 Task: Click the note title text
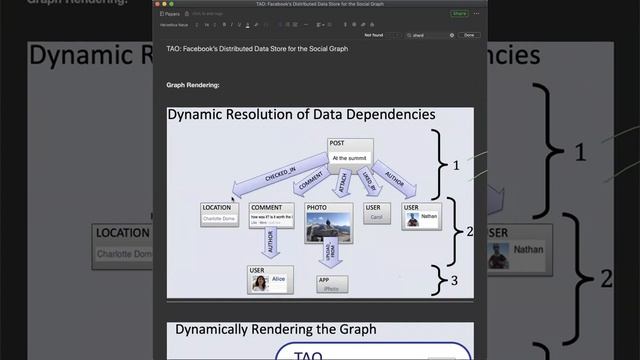257,49
